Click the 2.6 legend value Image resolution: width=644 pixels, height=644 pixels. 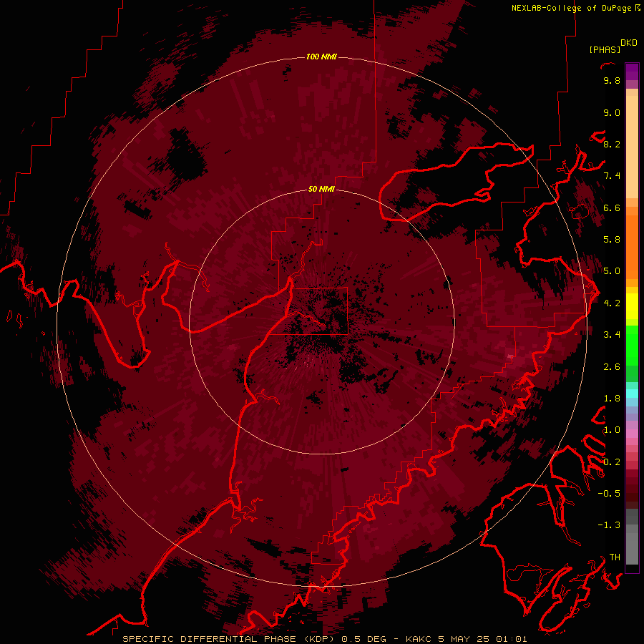[x=612, y=367]
